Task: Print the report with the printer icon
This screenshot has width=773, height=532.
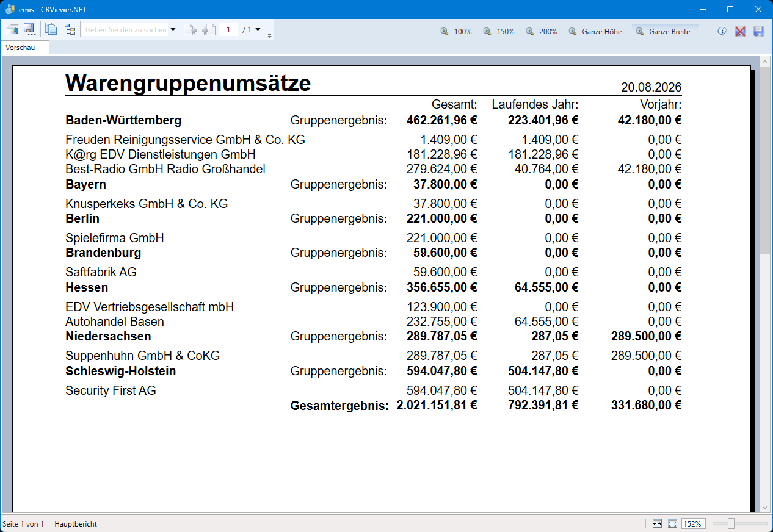Action: 12,30
